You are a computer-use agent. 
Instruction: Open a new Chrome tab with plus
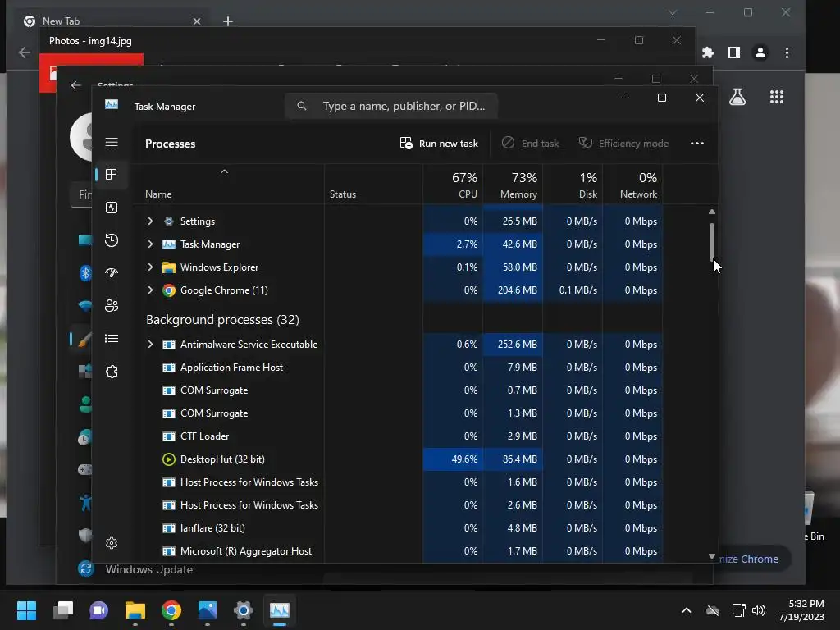(228, 21)
